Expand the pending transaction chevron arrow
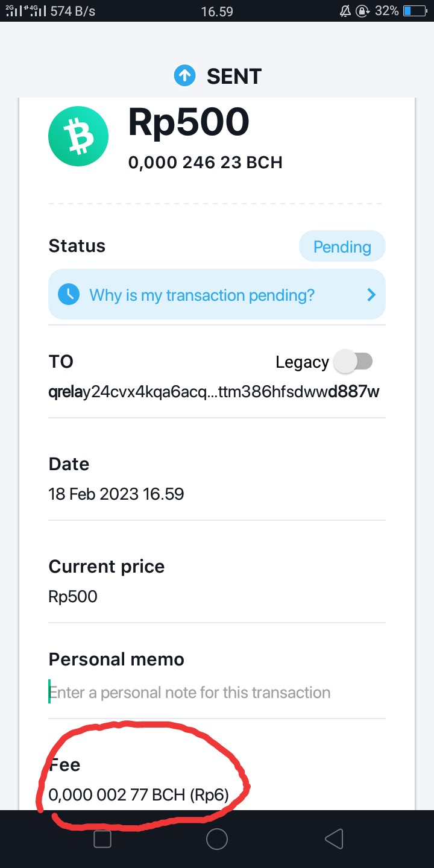 point(371,295)
